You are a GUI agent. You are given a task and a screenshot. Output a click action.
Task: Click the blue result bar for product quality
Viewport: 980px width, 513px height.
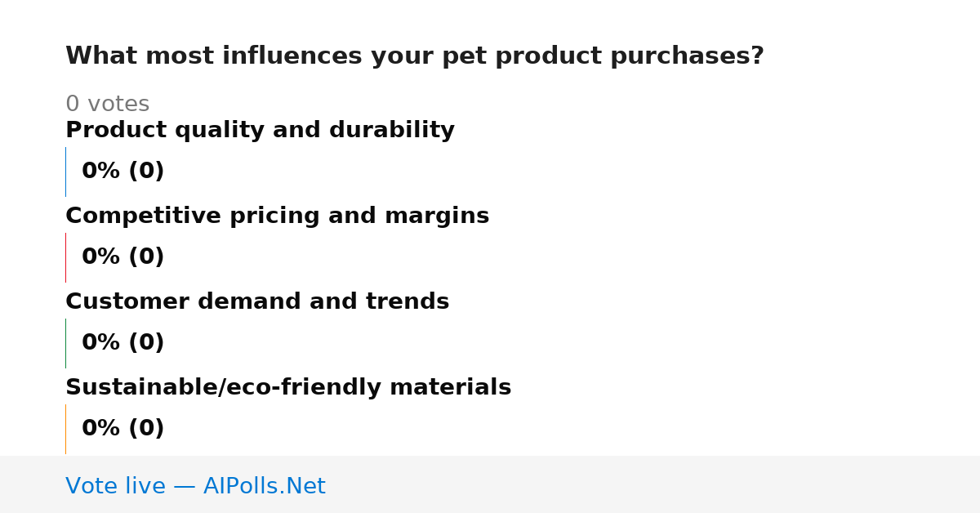[x=65, y=172]
